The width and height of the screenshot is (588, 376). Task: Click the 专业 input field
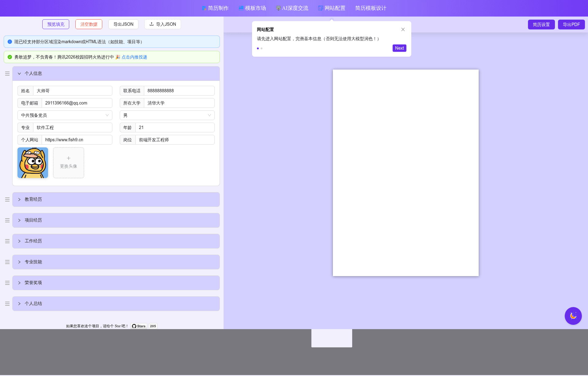click(73, 127)
